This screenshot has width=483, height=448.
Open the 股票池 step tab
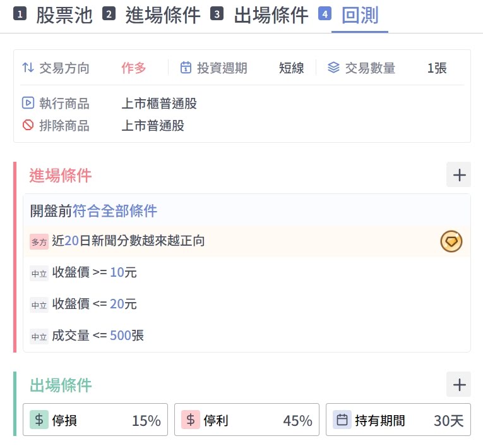point(64,15)
